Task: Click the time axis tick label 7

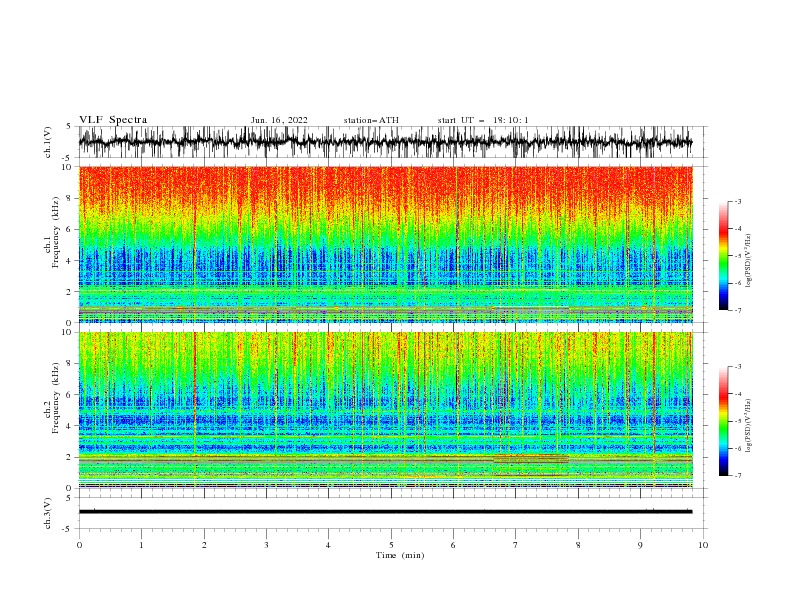Action: (x=516, y=545)
